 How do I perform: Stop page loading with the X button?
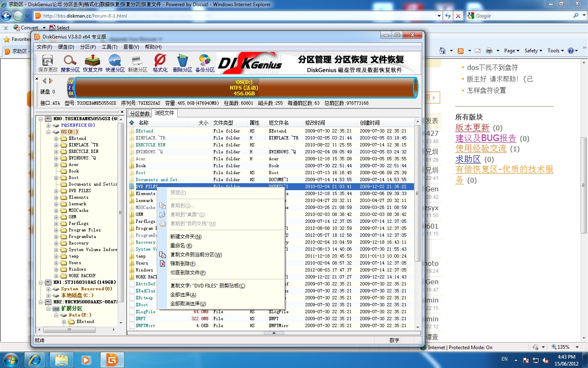[458, 16]
